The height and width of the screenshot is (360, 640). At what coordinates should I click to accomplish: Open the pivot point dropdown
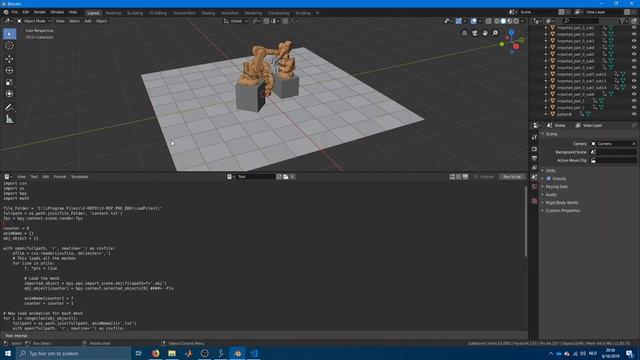pos(256,21)
